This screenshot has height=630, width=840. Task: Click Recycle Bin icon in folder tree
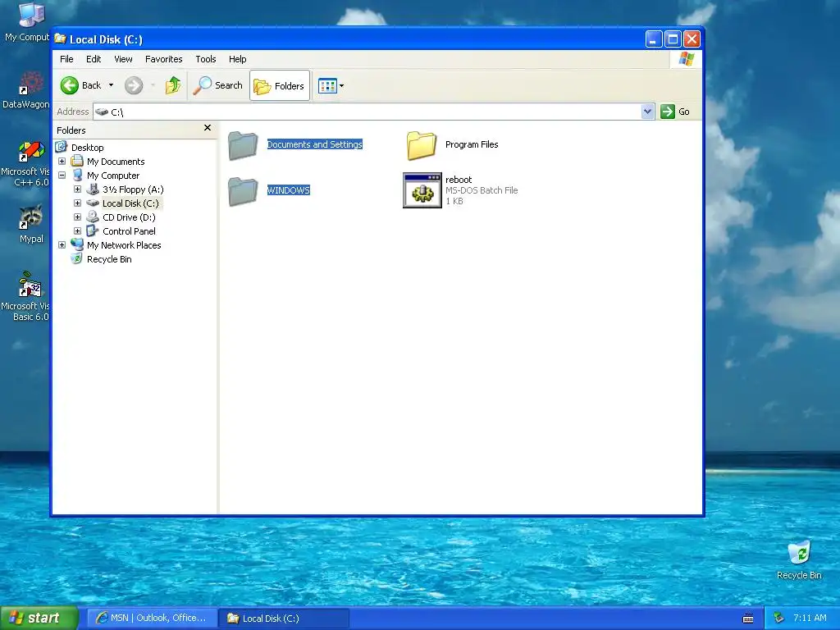point(77,258)
